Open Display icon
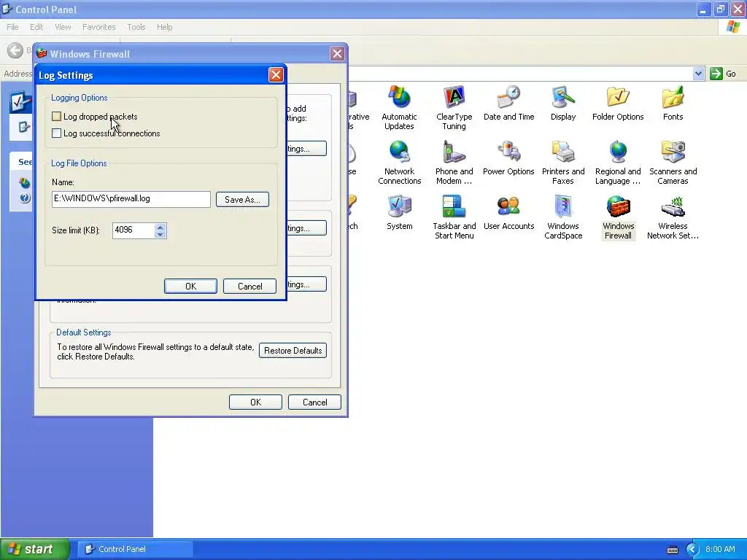The image size is (747, 560). (x=563, y=104)
